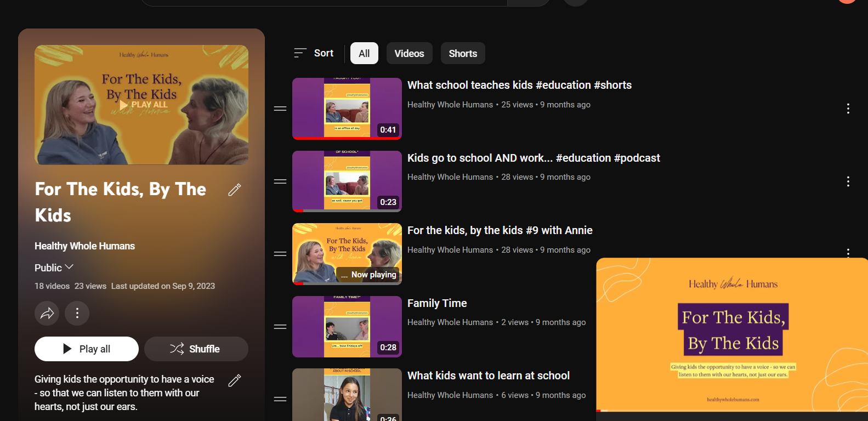Grab reorder handle for What kids want to learn
This screenshot has width=868, height=421.
[280, 399]
